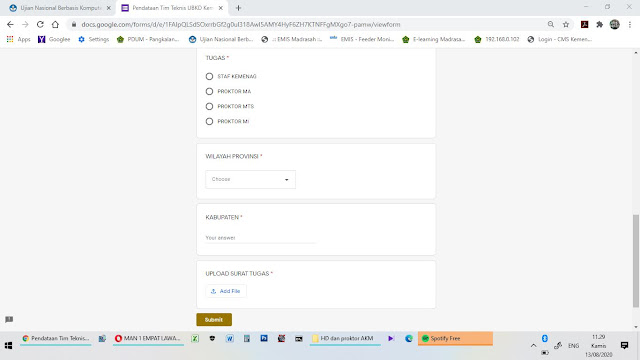
Task: Open the notification action center
Action: [x=624, y=345]
